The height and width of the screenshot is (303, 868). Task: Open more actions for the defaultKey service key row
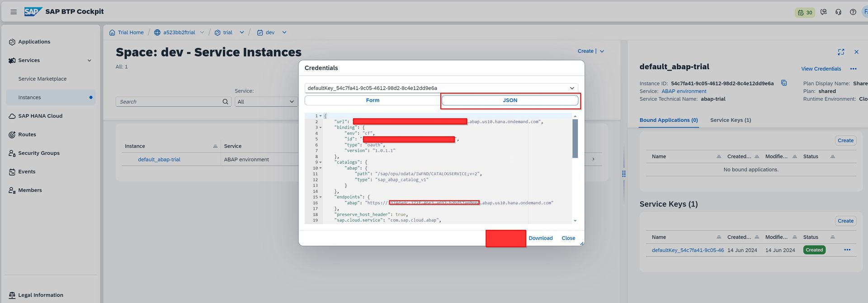pyautogui.click(x=847, y=250)
